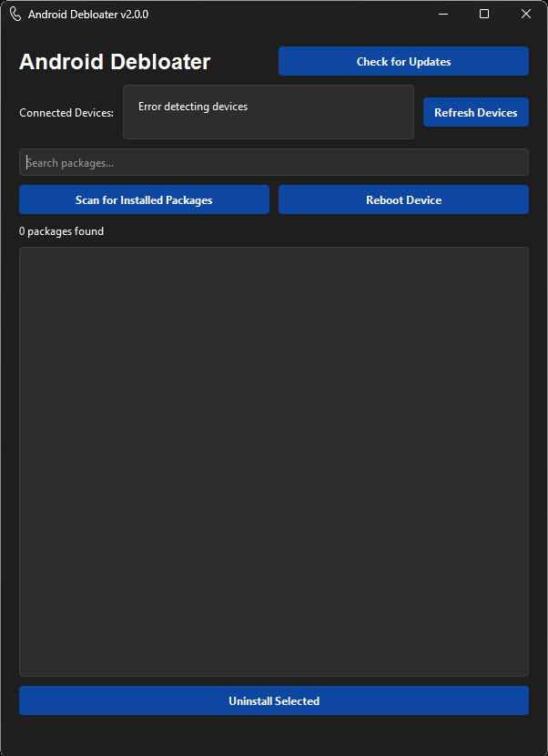
Task: Start Scan for Installed Packages
Action: [x=144, y=199]
